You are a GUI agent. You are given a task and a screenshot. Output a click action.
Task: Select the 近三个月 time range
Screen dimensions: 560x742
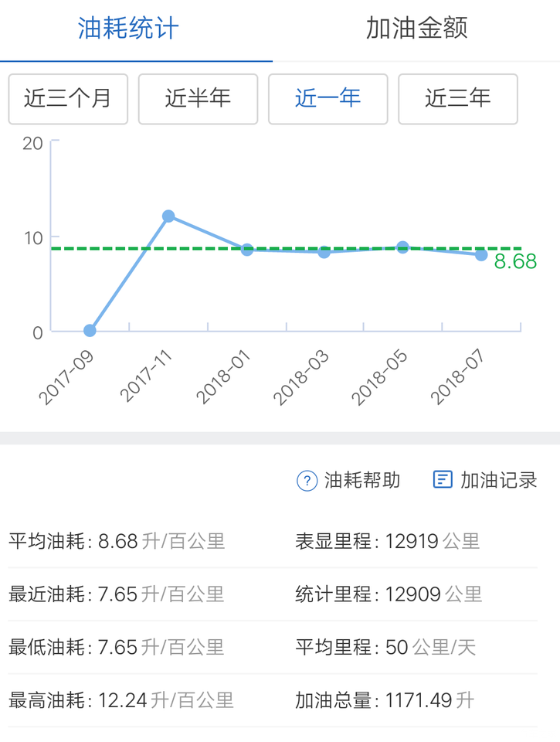(x=68, y=98)
